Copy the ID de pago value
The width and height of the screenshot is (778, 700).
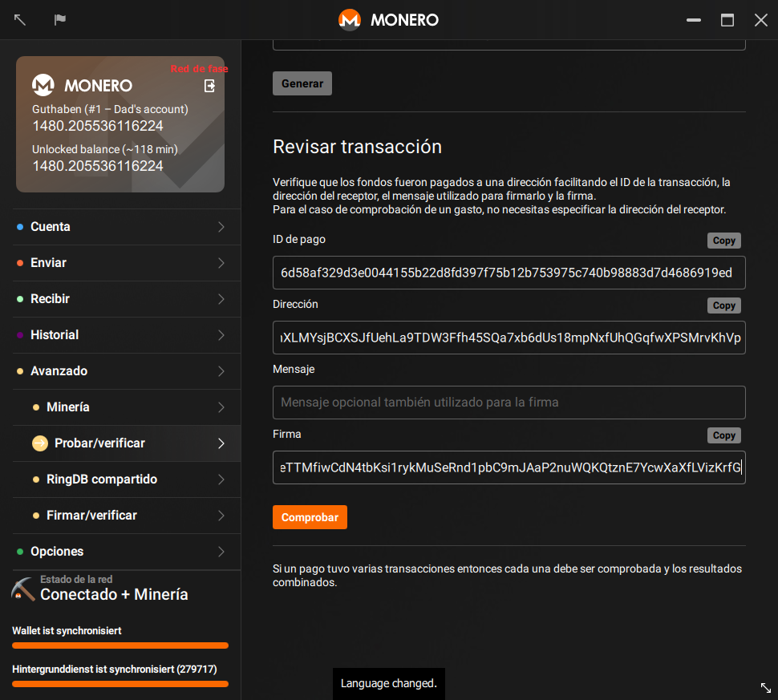point(724,241)
